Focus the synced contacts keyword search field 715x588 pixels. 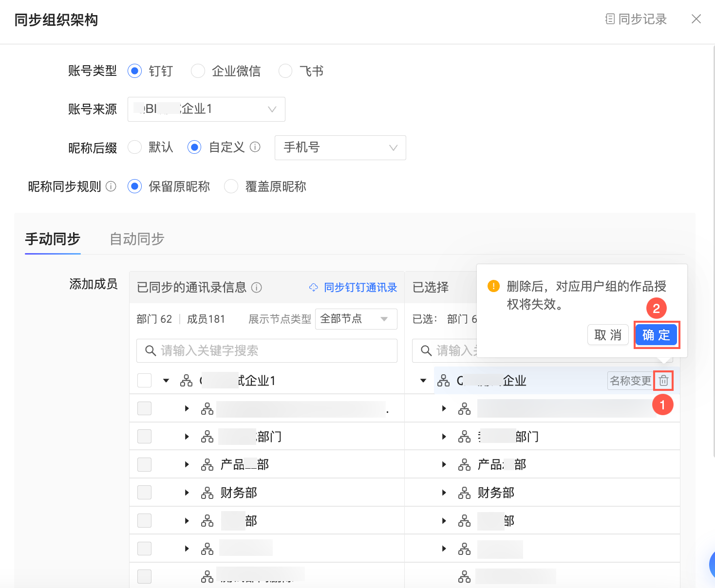(x=267, y=350)
